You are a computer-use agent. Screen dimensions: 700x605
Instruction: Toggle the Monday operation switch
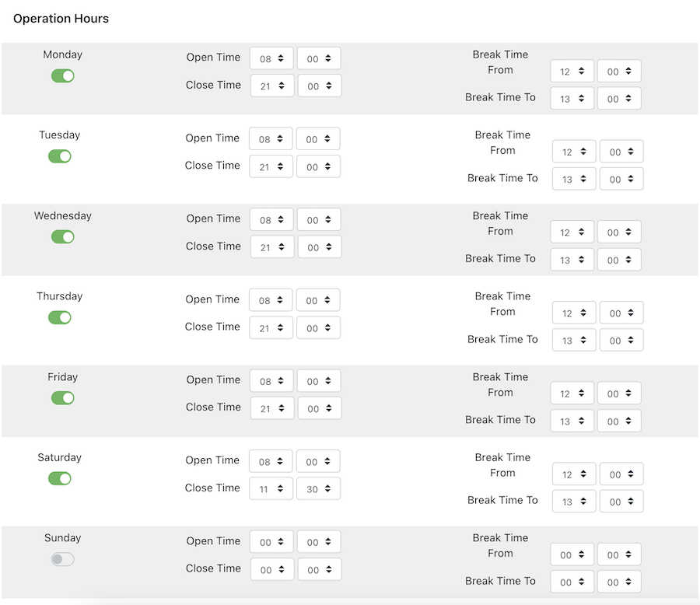click(62, 76)
